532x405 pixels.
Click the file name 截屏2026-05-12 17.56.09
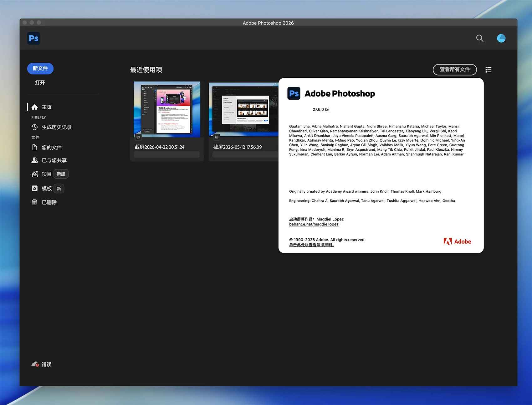(238, 147)
